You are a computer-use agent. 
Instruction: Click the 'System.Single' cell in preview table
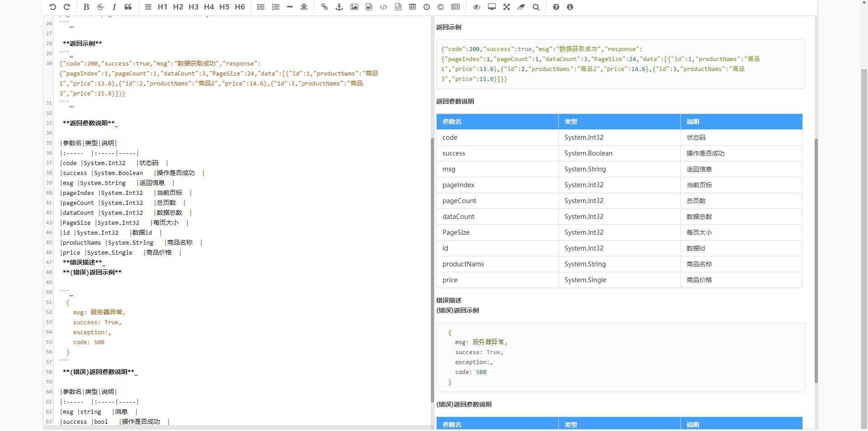pos(619,280)
